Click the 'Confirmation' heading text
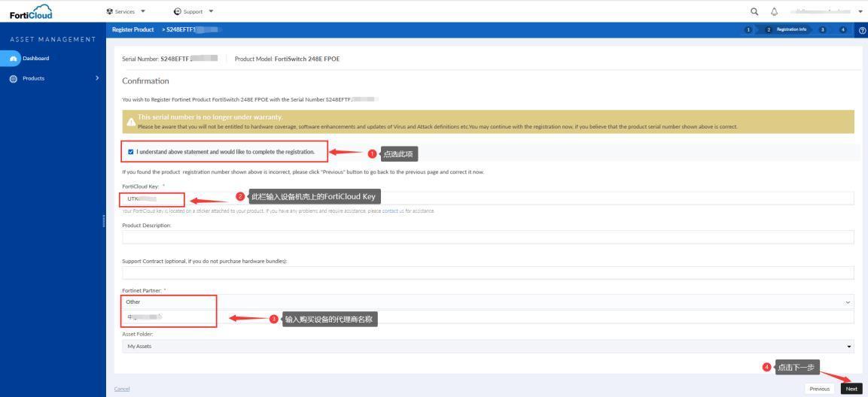This screenshot has height=397, width=868. tap(145, 80)
